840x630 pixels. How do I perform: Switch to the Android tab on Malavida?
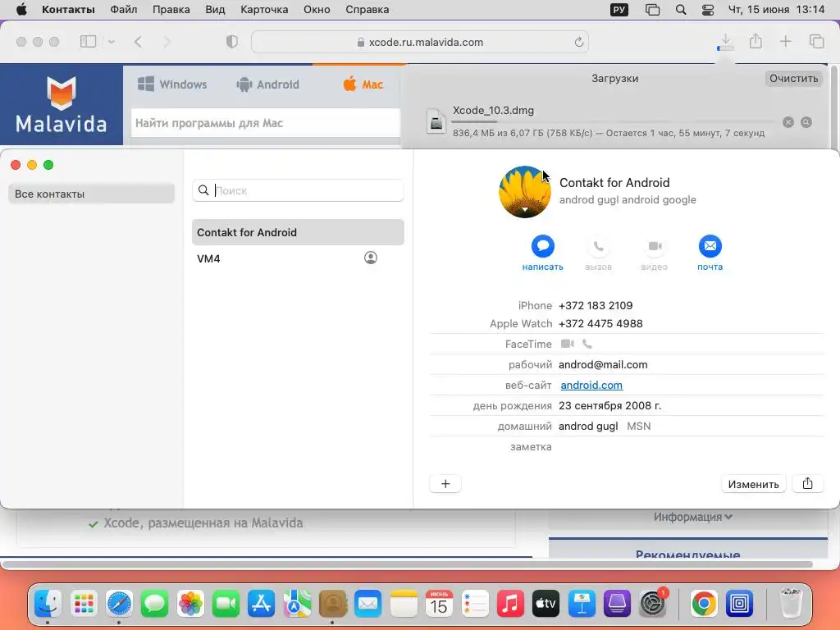(268, 84)
